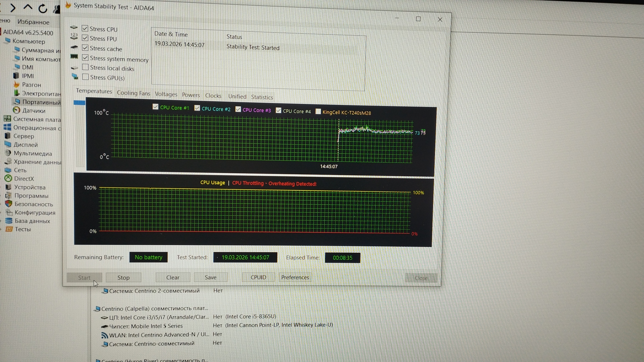Enable KingCell KC-T240sM28 temperature checkbox
The height and width of the screenshot is (362, 644).
click(x=318, y=112)
